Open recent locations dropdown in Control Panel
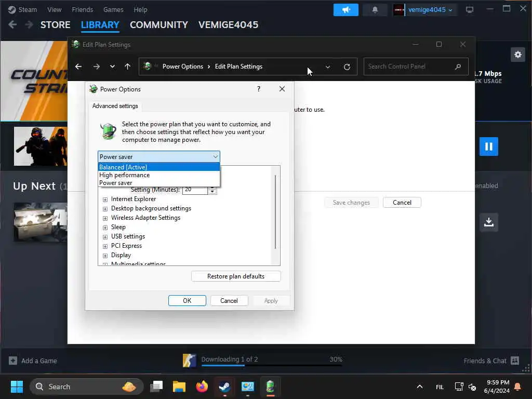532x399 pixels. (x=112, y=66)
